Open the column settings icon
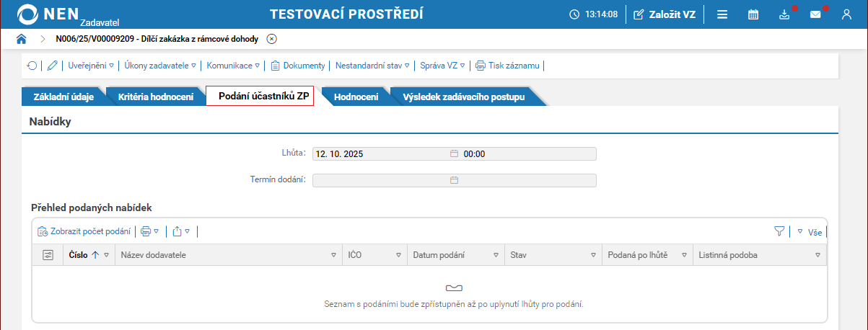Screen dimensions: 868x330 click(48, 255)
